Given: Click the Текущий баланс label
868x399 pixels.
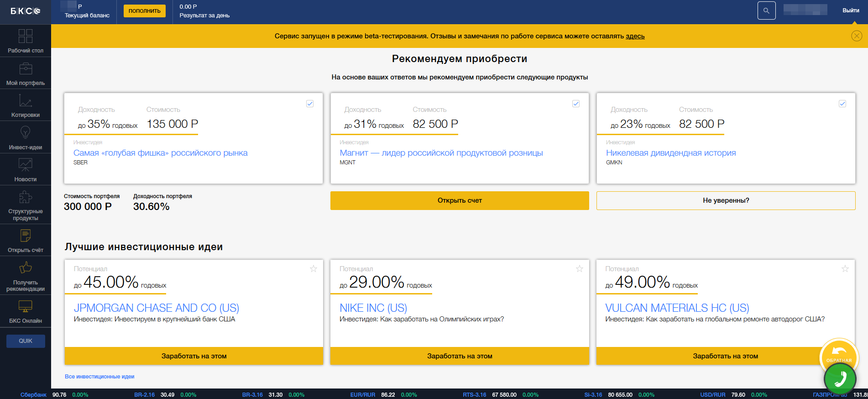Looking at the screenshot, I should coord(87,15).
